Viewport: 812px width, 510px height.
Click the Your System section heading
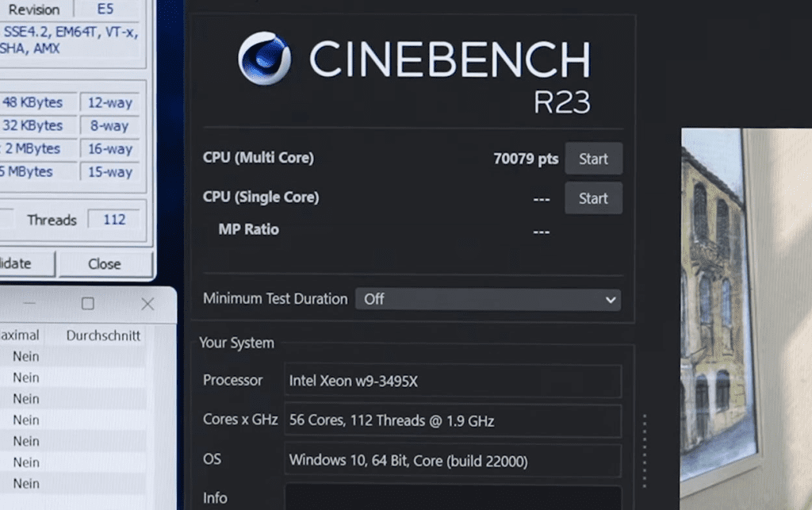tap(236, 343)
